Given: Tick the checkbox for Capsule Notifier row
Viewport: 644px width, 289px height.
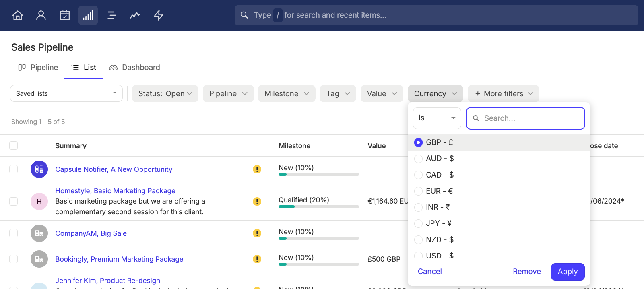Looking at the screenshot, I should (14, 169).
